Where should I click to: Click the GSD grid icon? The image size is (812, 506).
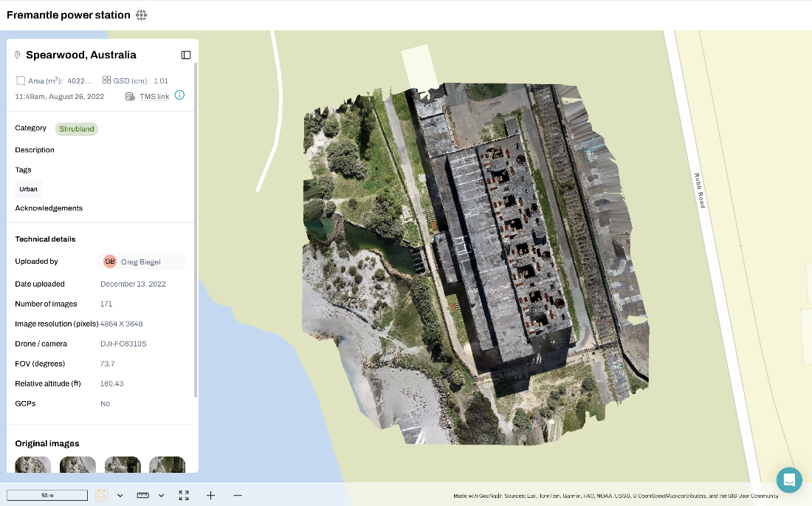click(x=107, y=80)
